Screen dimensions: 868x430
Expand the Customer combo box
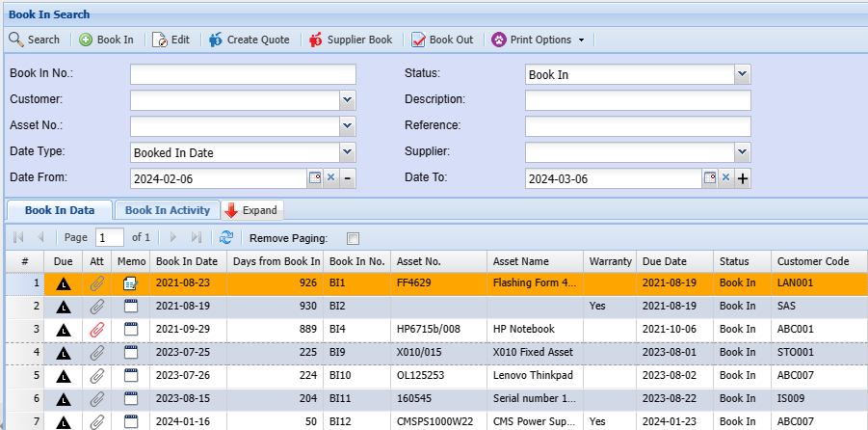348,99
